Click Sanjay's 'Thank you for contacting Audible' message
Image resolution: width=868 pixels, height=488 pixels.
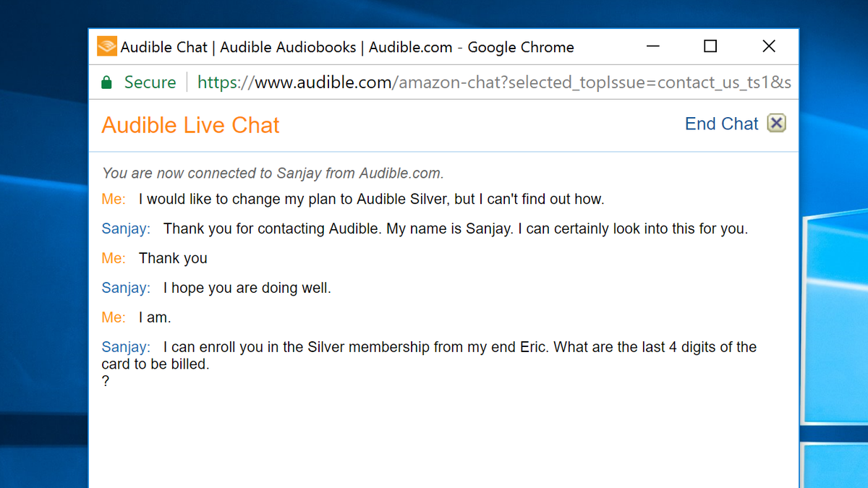point(456,229)
